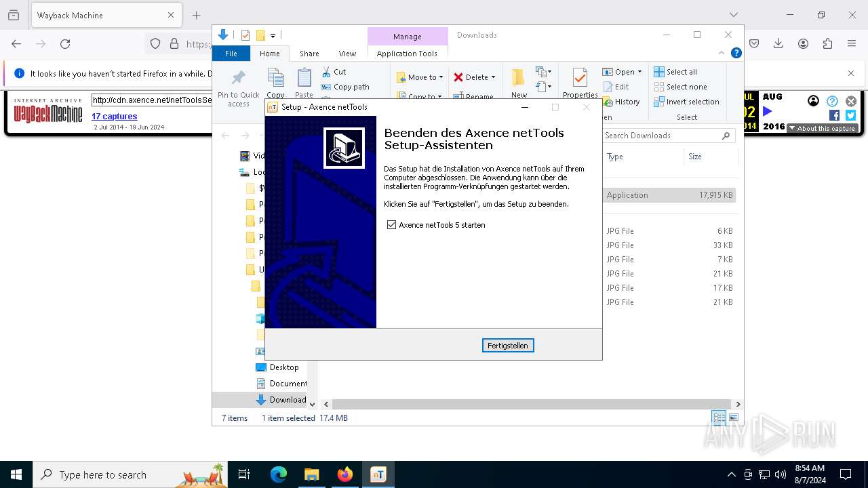
Task: Switch to large icons view
Action: coord(733,418)
